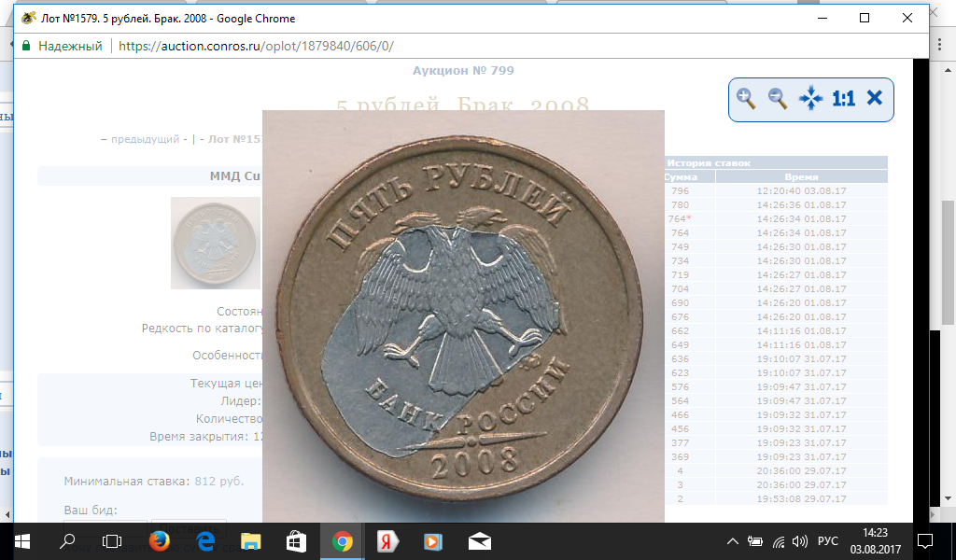Click the auction.conros.ru address bar URL
Screen dimensions: 956x560
256,46
